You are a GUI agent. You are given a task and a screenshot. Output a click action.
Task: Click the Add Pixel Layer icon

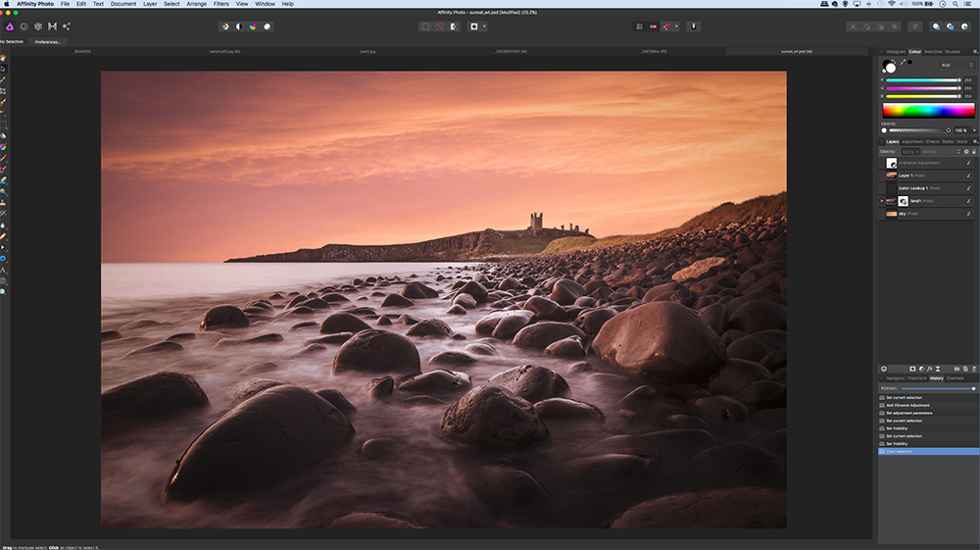965,369
